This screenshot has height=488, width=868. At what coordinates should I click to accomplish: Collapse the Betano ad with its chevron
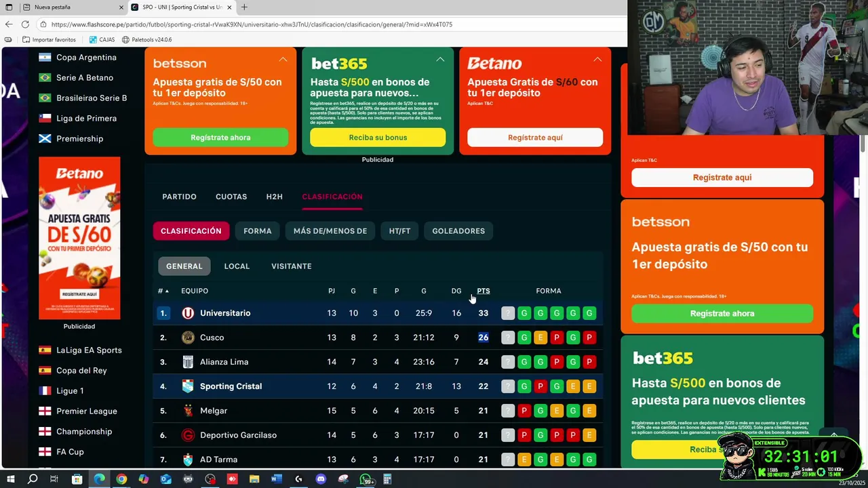[x=597, y=60]
